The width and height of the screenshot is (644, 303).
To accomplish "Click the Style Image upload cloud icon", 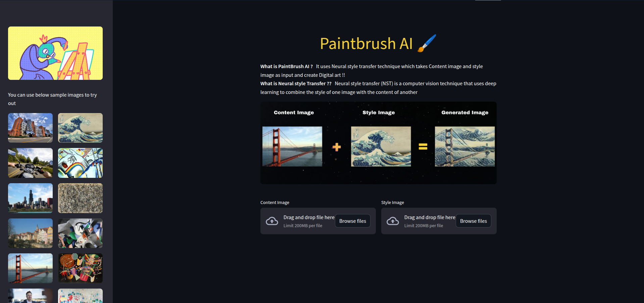I will 393,221.
